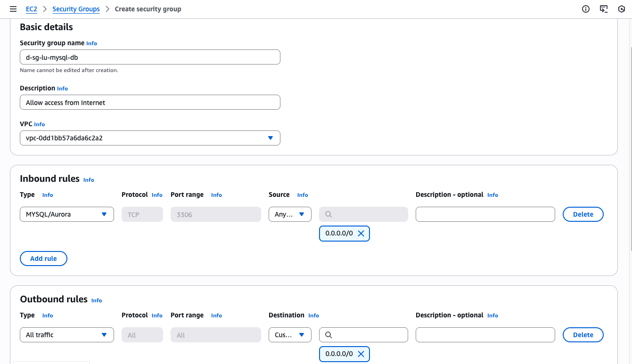Open the MYSQL/Aurora type dropdown
632x364 pixels.
pos(67,214)
